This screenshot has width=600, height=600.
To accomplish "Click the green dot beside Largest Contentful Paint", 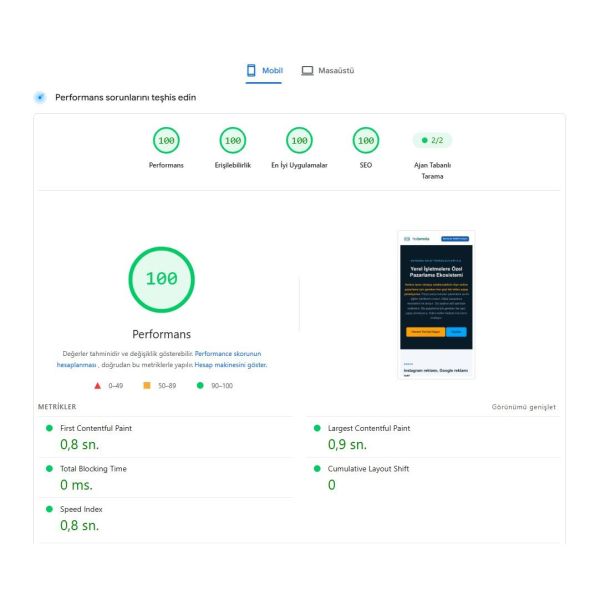I will [x=317, y=428].
